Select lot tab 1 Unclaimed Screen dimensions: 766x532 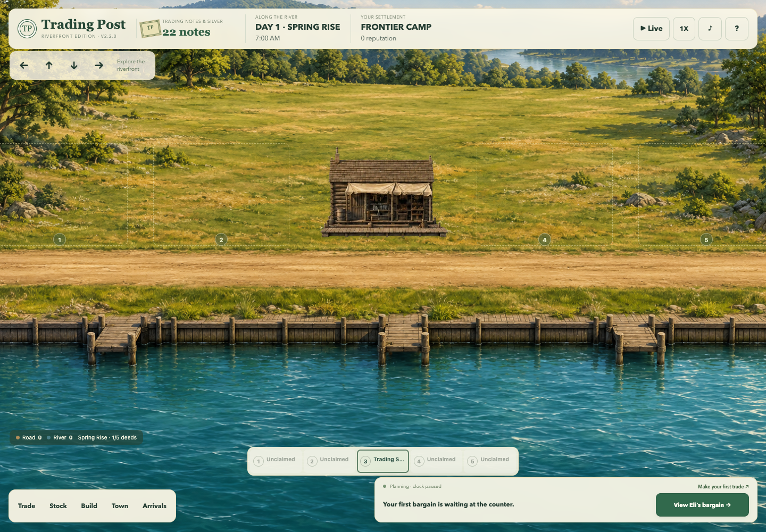click(x=276, y=461)
